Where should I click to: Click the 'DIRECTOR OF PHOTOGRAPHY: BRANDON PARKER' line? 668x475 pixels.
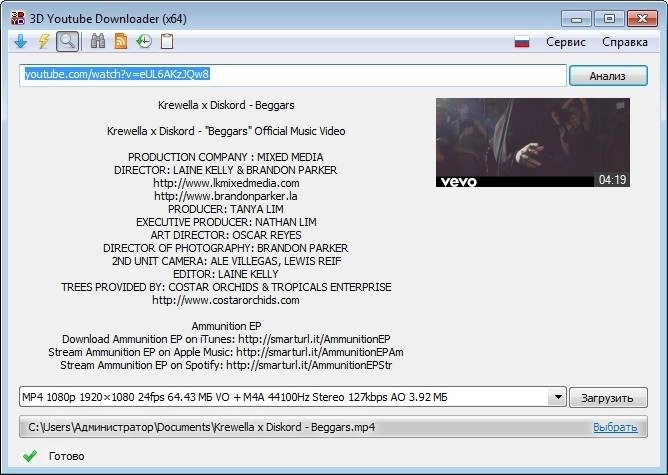coord(226,248)
